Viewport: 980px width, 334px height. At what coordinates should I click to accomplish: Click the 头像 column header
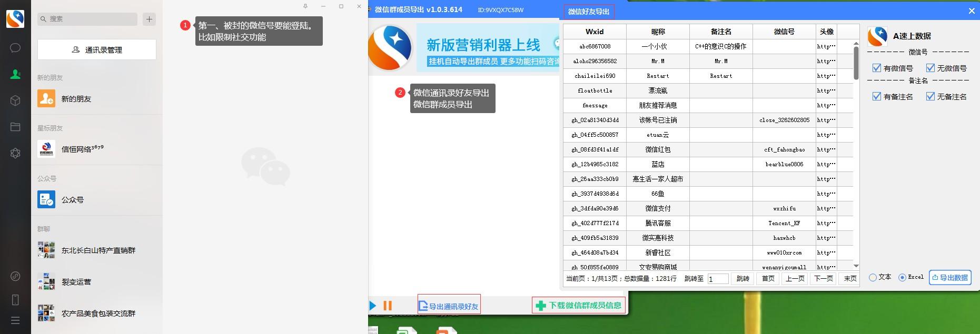click(826, 32)
